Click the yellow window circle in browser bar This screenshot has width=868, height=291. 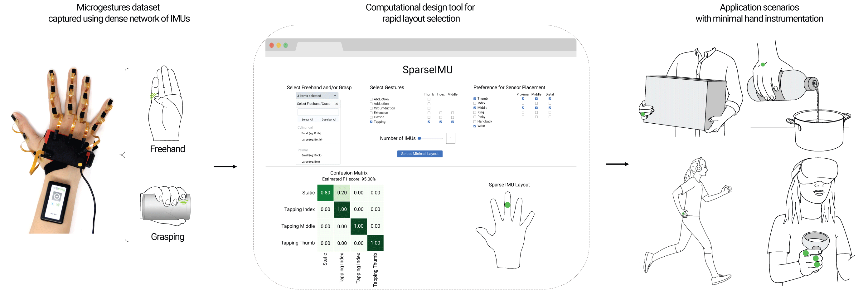click(279, 45)
